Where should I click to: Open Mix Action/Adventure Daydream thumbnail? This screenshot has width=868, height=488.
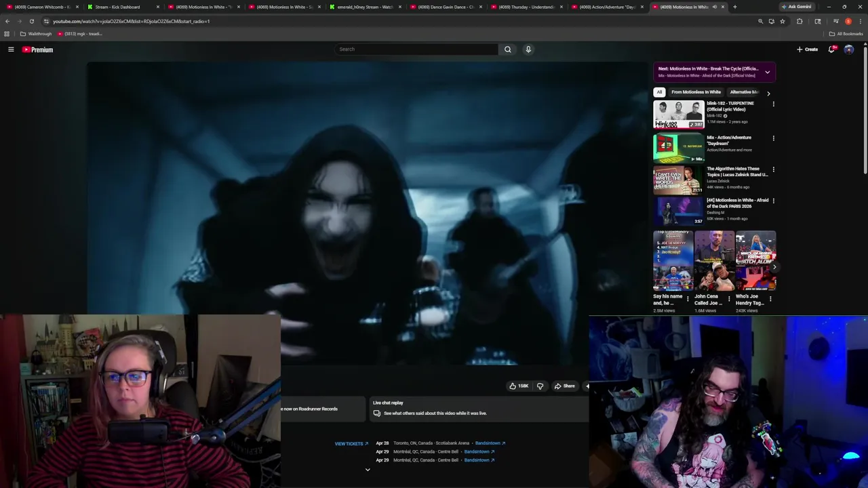[679, 148]
